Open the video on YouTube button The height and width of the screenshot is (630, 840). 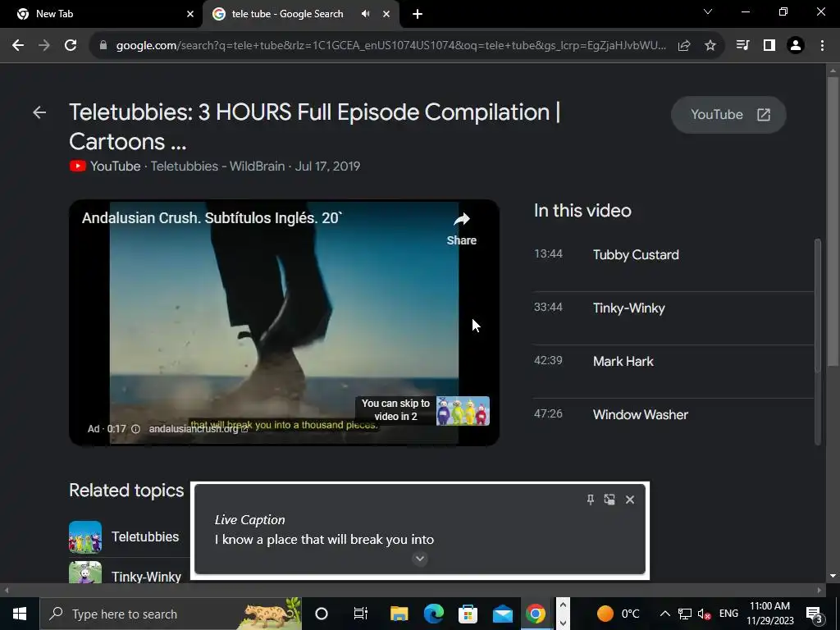[728, 115]
